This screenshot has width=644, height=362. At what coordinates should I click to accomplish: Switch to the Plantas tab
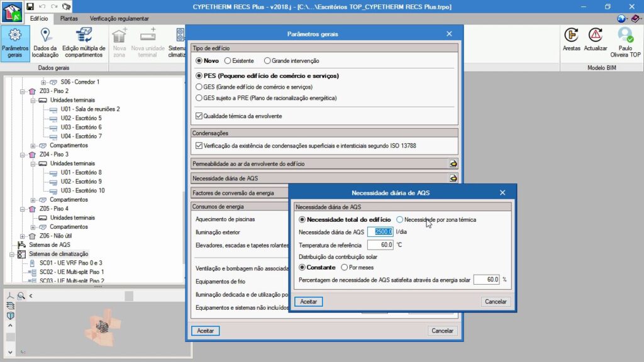(69, 19)
